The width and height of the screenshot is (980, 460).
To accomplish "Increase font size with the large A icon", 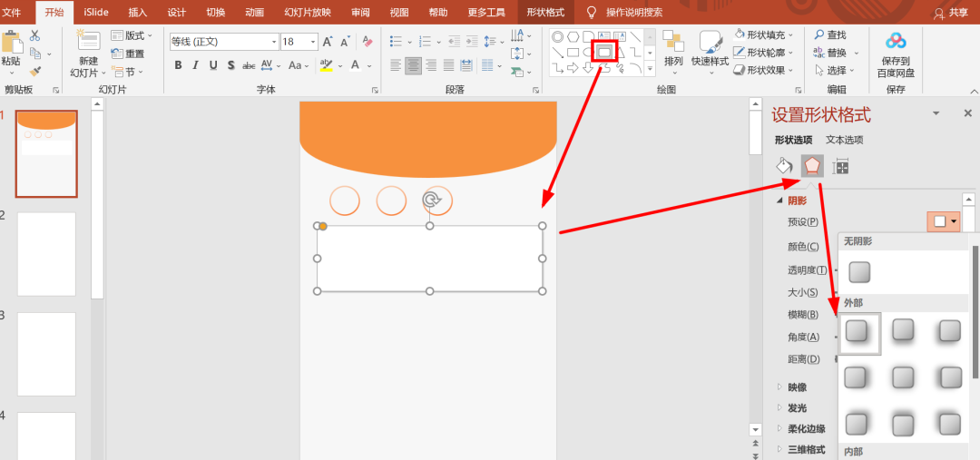I will point(328,42).
